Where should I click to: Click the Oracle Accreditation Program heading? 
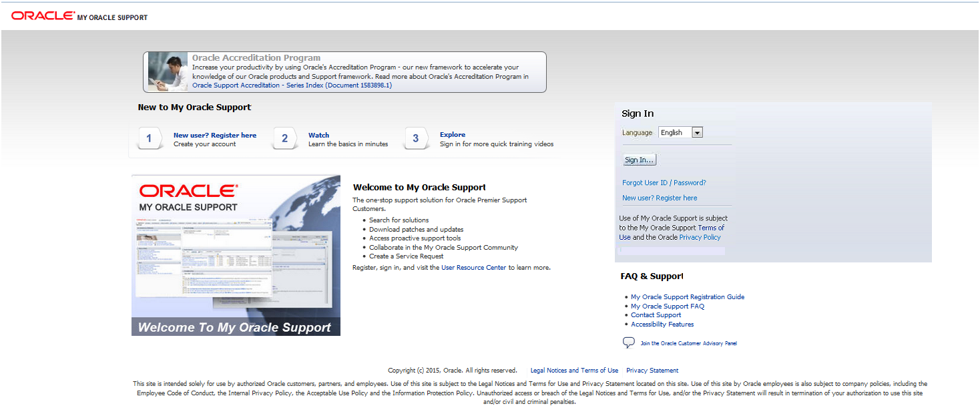coord(256,57)
